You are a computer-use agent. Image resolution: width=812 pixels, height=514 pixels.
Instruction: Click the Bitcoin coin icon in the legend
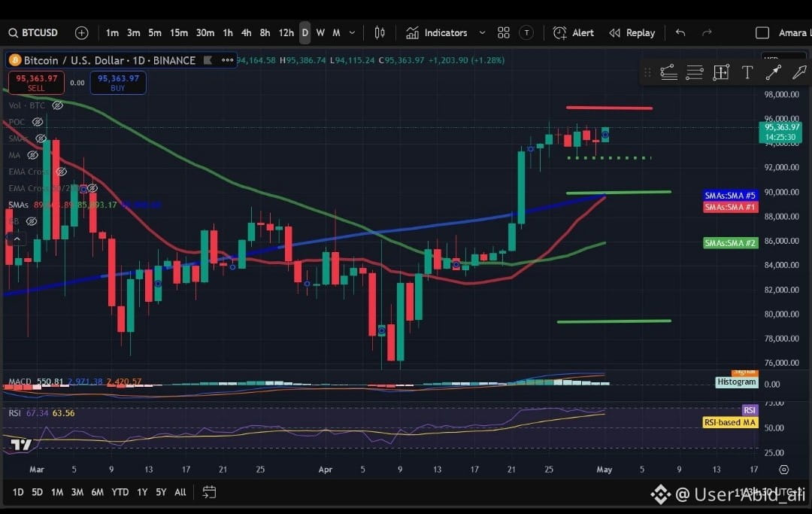point(15,60)
